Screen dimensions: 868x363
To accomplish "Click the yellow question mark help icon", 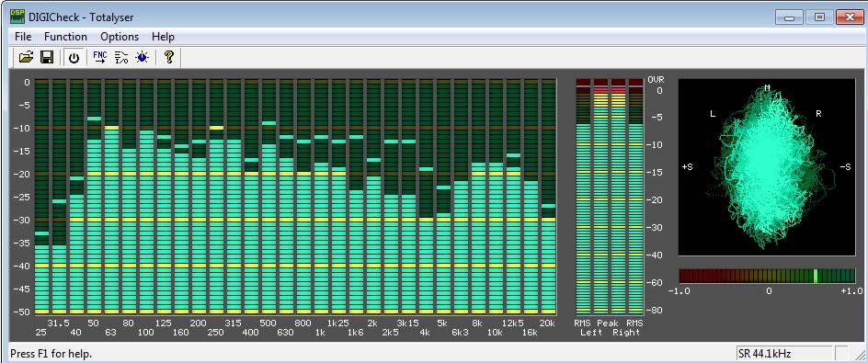I will point(169,57).
